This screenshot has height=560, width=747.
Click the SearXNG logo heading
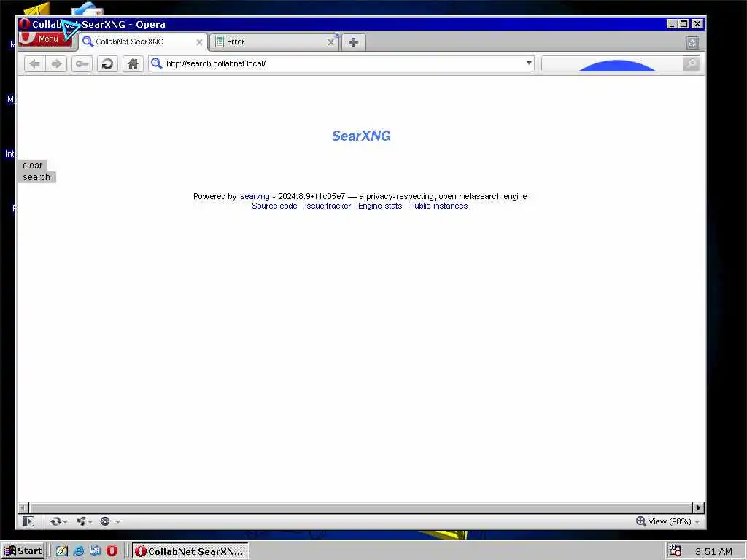(361, 136)
